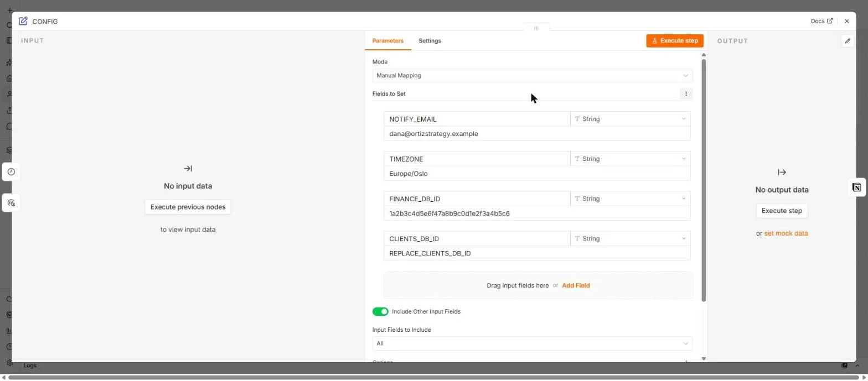Switch to the Settings tab
This screenshot has height=381, width=868.
430,41
